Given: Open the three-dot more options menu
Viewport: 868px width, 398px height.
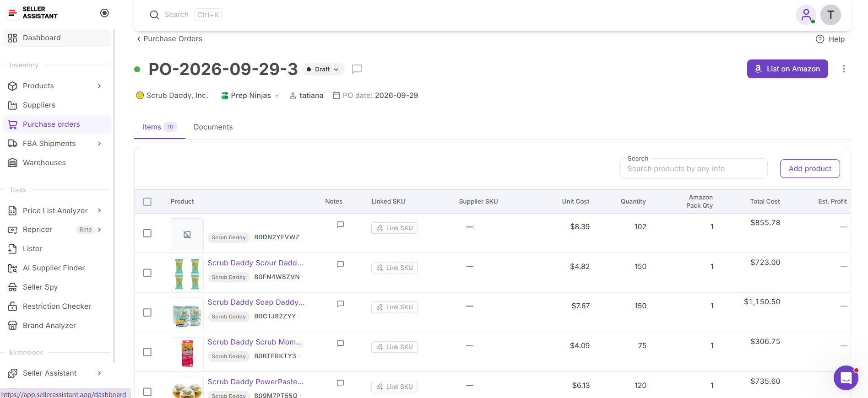Looking at the screenshot, I should point(843,69).
